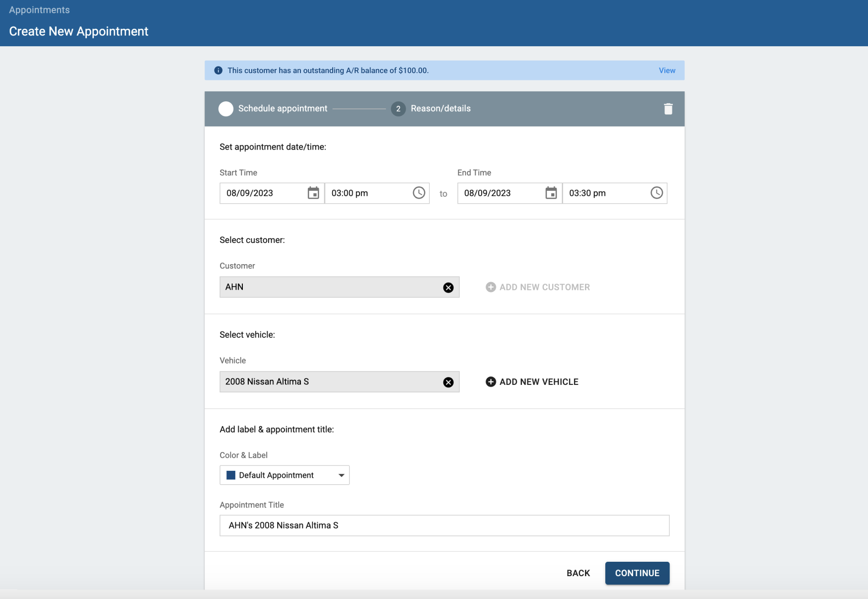Click the Create New Appointment heading
The height and width of the screenshot is (599, 868).
(78, 31)
